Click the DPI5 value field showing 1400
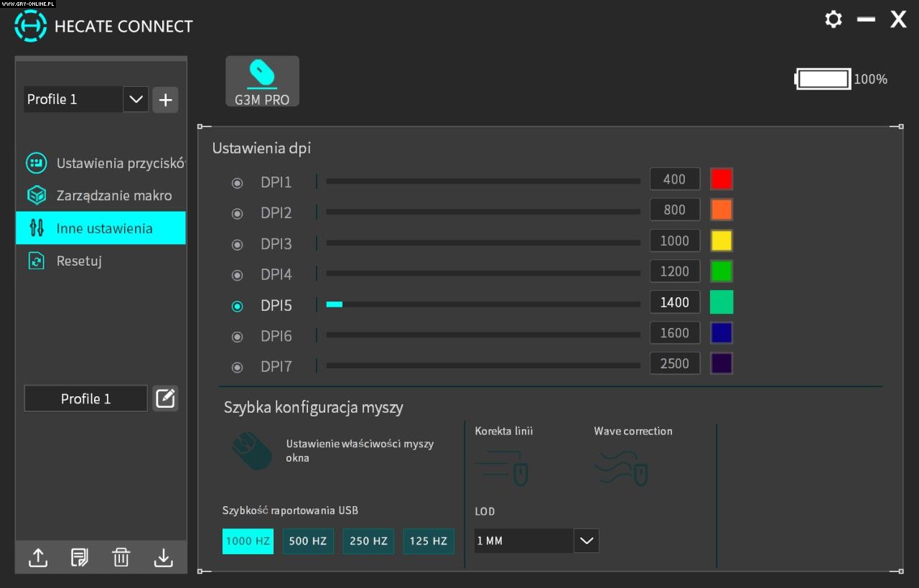This screenshot has width=919, height=588. point(674,302)
